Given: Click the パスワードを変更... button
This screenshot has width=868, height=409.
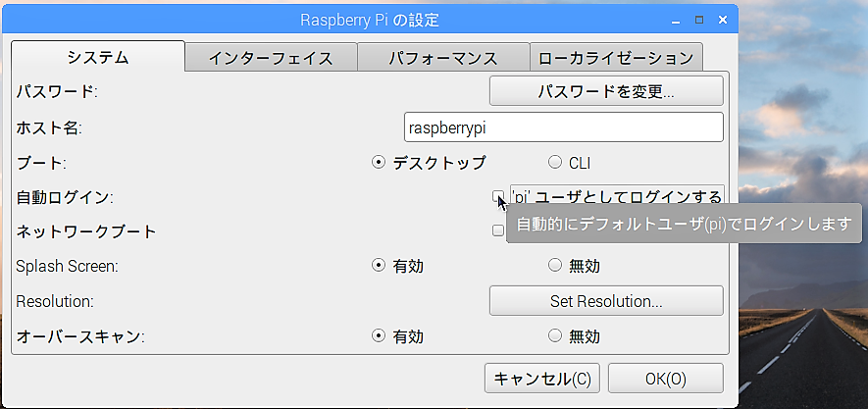Looking at the screenshot, I should click(606, 91).
